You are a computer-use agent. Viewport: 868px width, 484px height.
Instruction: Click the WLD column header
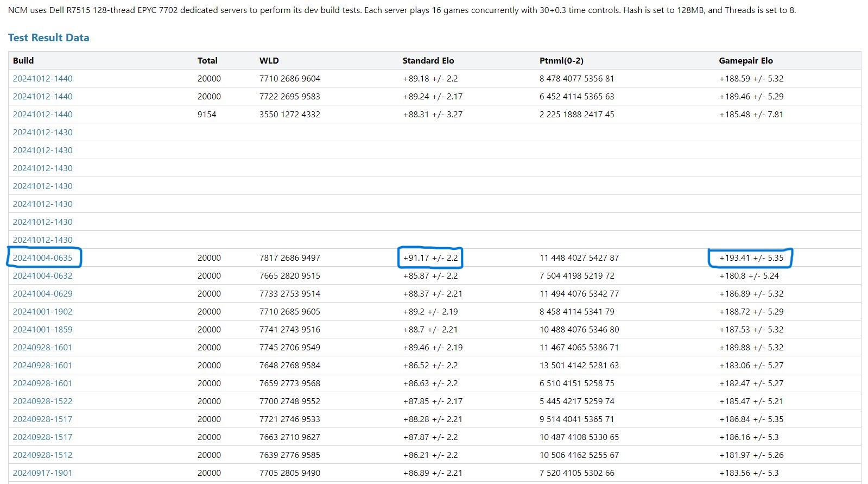[269, 60]
